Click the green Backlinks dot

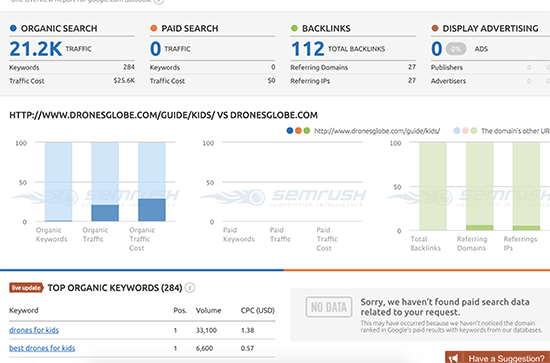[x=294, y=28]
